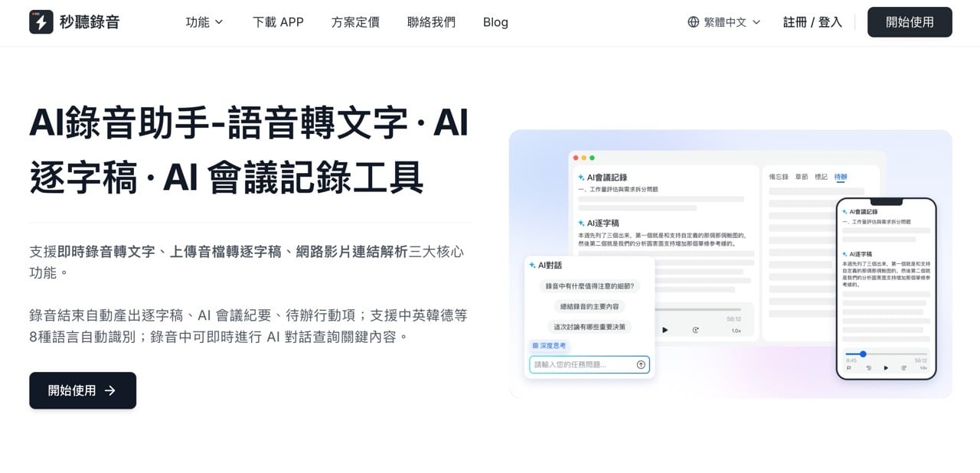This screenshot has height=473, width=980.
Task: Expand the 繁體中文 language selector
Action: [x=723, y=22]
